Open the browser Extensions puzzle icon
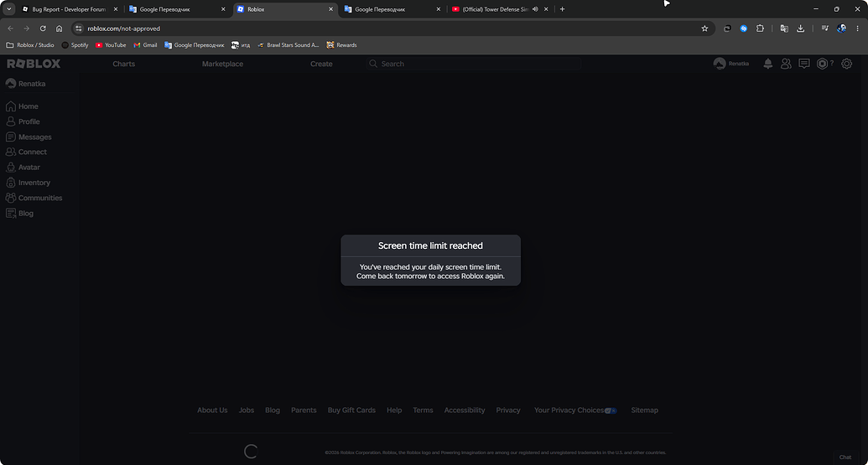The image size is (868, 465). click(x=760, y=28)
